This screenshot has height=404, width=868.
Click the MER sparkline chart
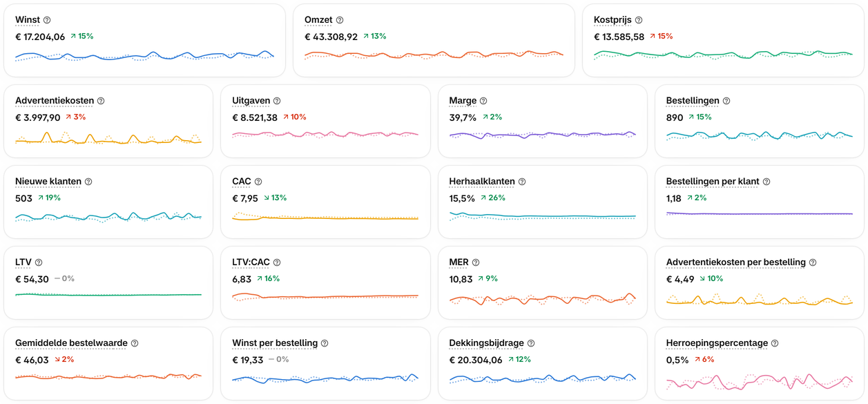tap(542, 299)
